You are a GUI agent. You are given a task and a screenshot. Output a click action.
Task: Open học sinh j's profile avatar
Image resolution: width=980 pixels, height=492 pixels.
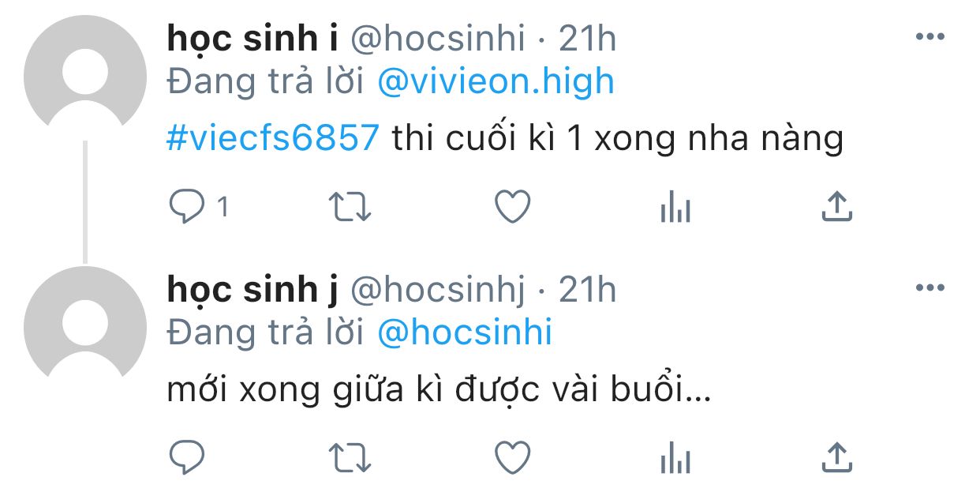click(85, 328)
